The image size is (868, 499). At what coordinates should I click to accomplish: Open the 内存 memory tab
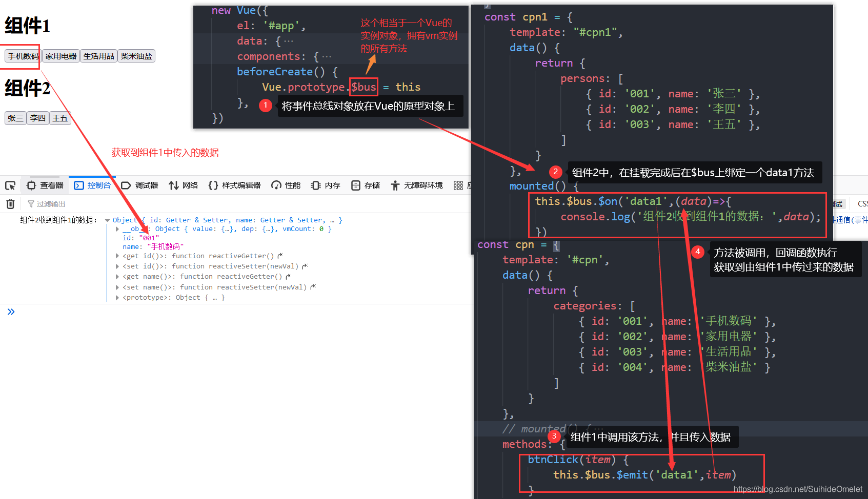coord(326,185)
